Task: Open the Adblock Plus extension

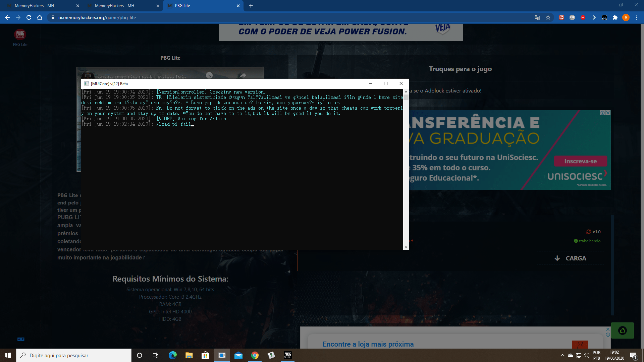Action: pos(572,17)
